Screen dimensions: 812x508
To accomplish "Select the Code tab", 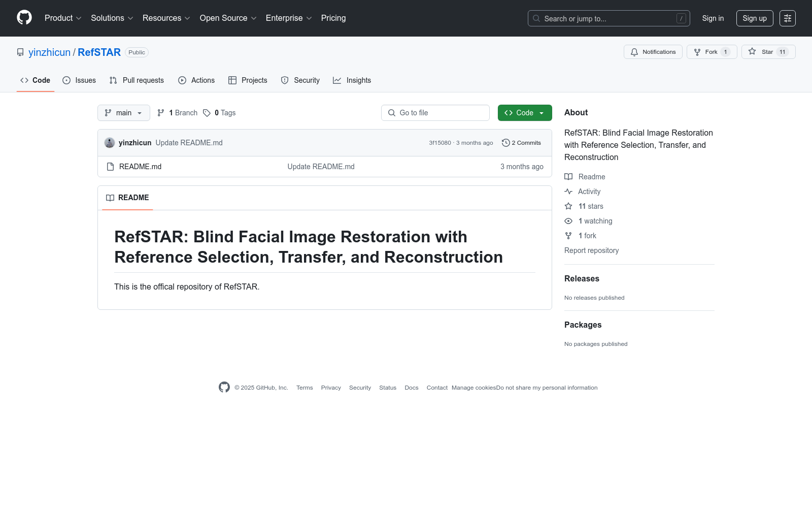I will [x=35, y=80].
